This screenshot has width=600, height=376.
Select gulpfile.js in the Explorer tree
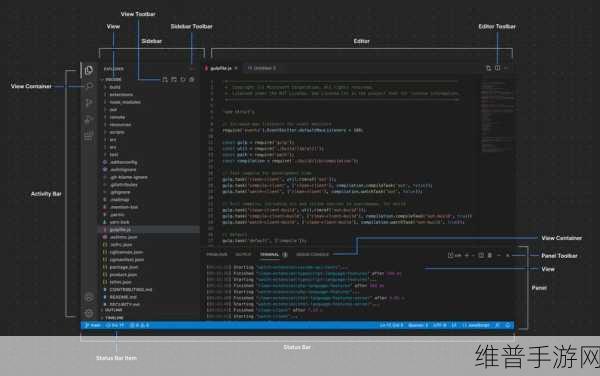[149, 230]
